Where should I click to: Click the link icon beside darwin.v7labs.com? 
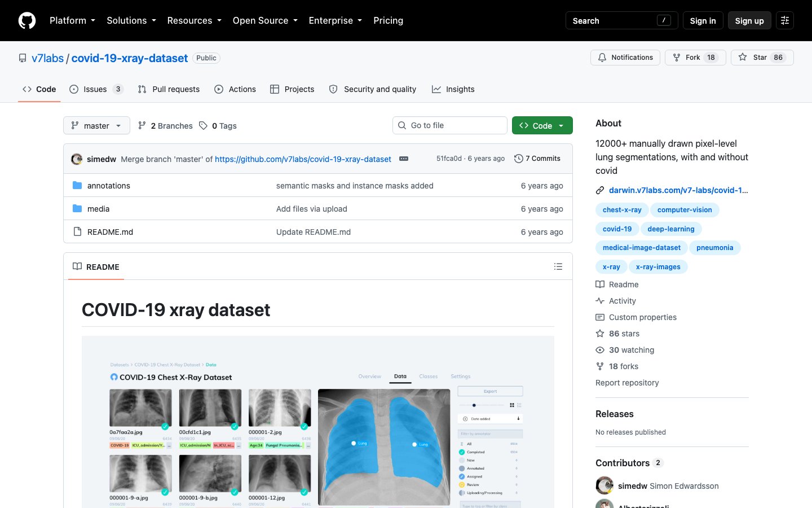coord(600,190)
